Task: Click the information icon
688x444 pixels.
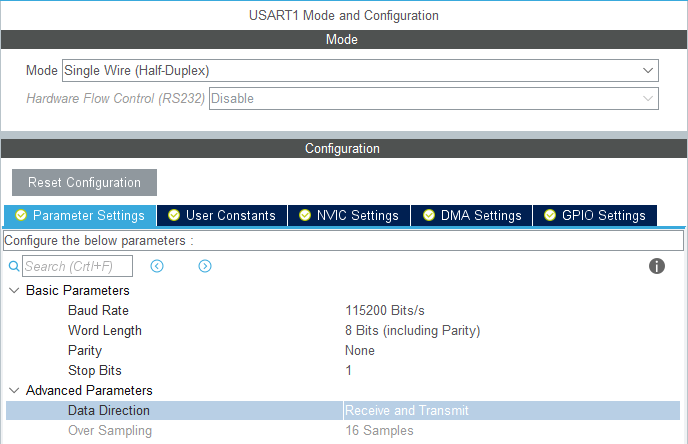Action: pyautogui.click(x=657, y=266)
